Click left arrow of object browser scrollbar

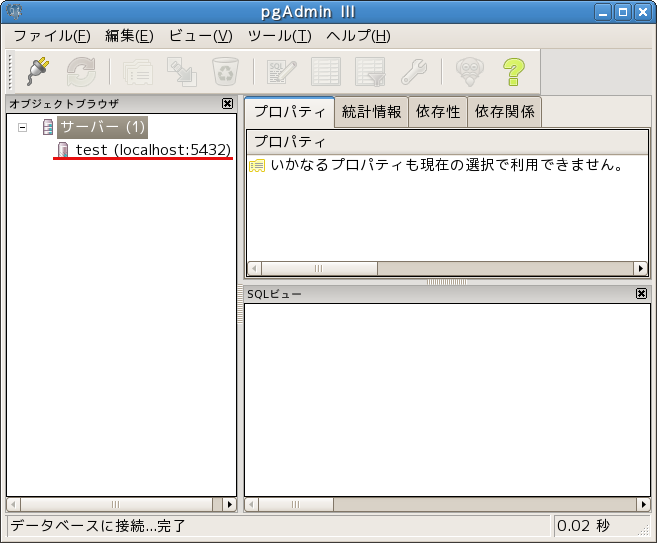point(13,504)
